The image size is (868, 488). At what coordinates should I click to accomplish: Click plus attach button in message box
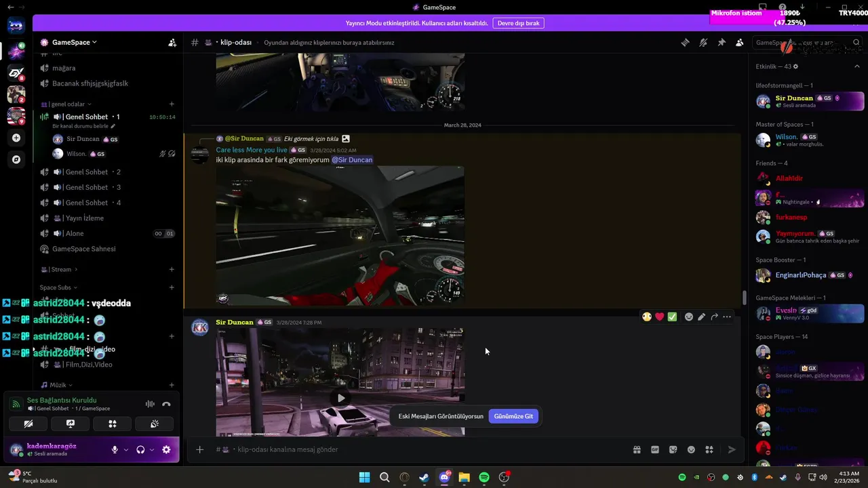coord(199,449)
